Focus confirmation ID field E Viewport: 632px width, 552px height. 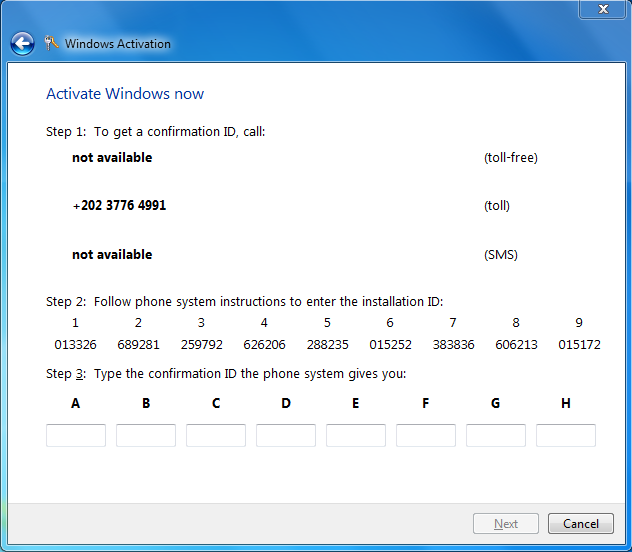(x=356, y=435)
